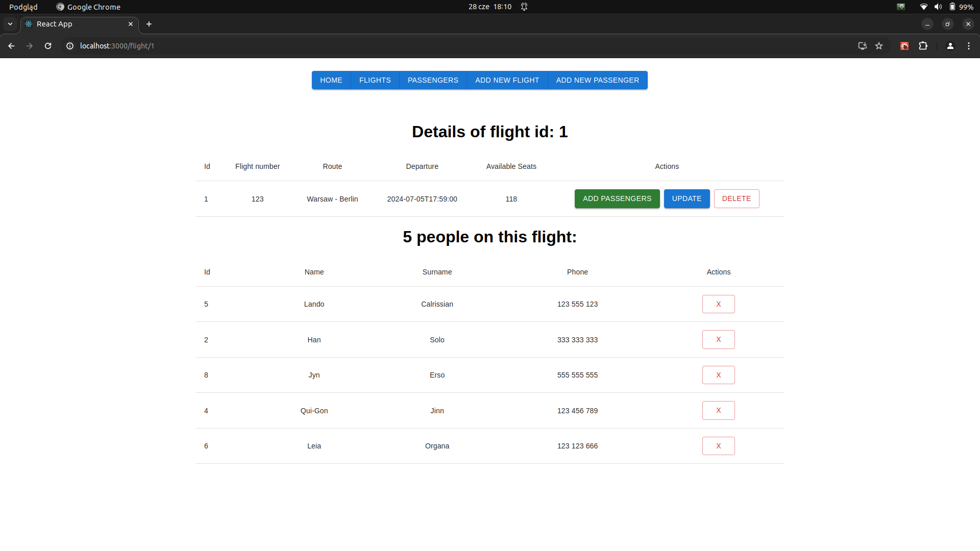Delete the flight with DELETE button

736,198
